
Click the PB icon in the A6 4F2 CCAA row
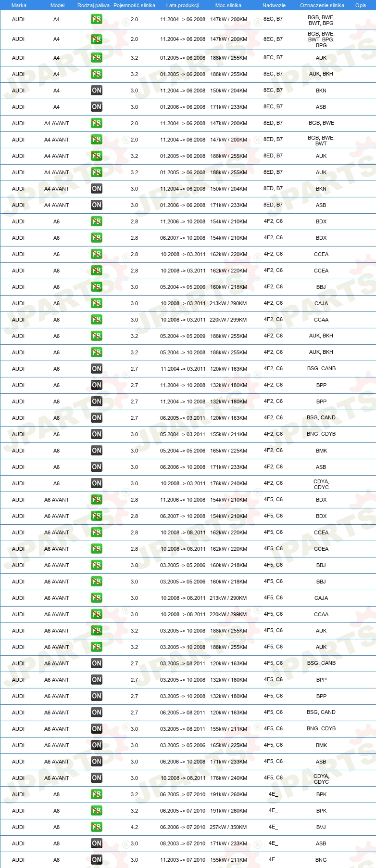tap(97, 320)
